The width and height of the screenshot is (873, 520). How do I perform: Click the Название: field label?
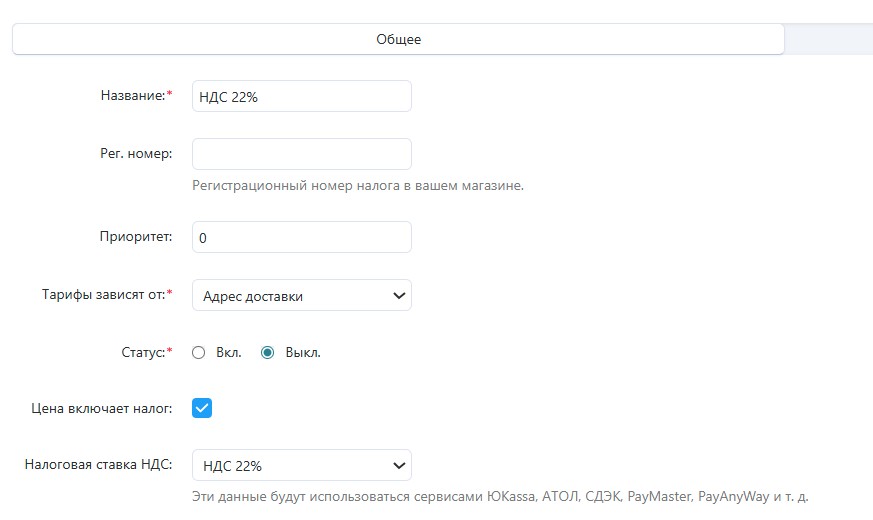point(134,95)
